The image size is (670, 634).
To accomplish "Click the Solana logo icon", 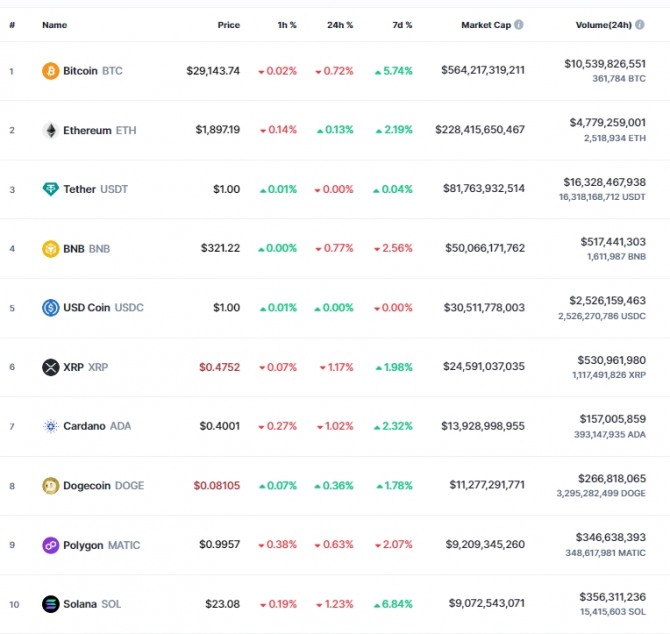I will pyautogui.click(x=50, y=604).
